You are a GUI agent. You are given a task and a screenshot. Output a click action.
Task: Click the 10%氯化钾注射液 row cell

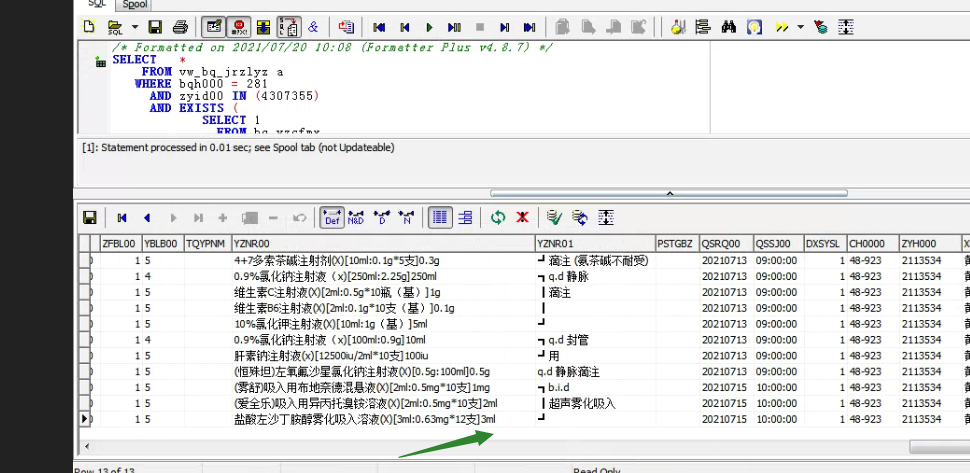(x=383, y=324)
